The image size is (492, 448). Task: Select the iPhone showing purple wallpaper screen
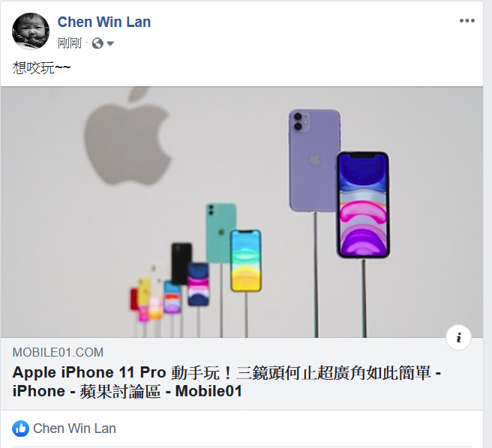pyautogui.click(x=363, y=205)
